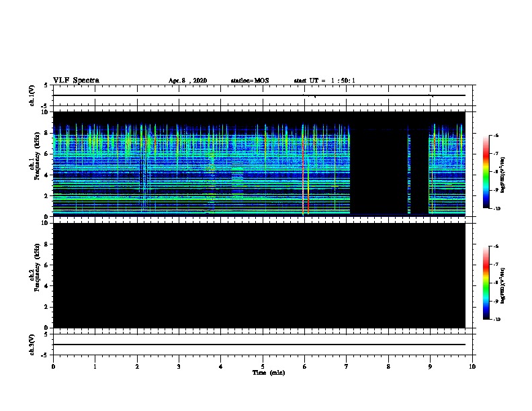Viewport: 532px width, 411px height.
Task: Click the "ch.1(V)" waveform axis label
Action: [32, 95]
